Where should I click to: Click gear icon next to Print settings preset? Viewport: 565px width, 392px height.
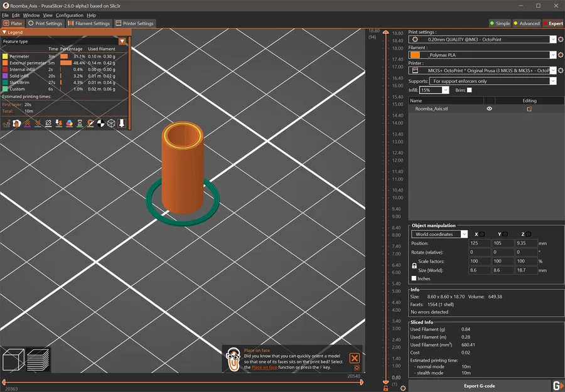point(561,40)
